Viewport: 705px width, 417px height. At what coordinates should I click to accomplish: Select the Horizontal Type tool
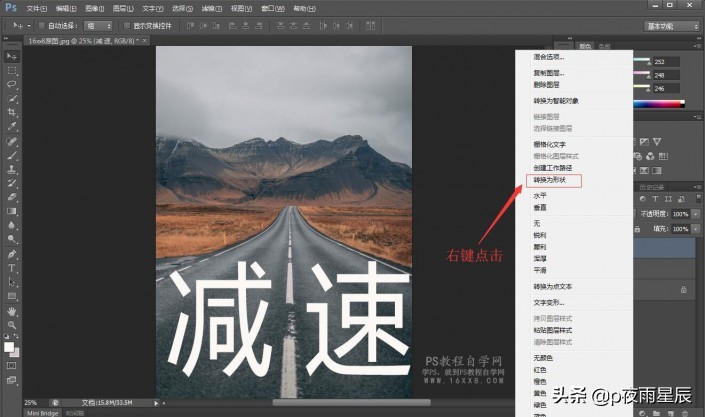12,269
